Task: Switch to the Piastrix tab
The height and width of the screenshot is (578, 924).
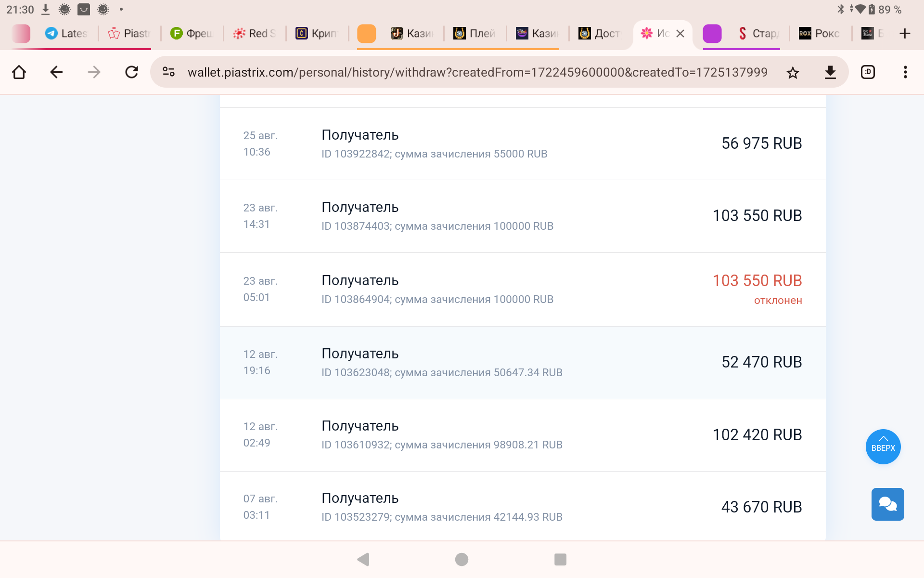Action: 129,33
